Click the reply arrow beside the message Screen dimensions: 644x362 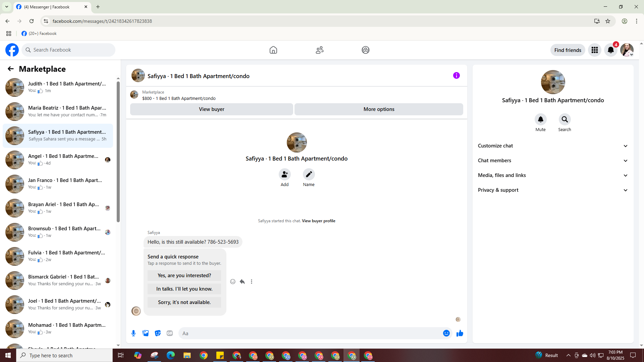point(242,282)
